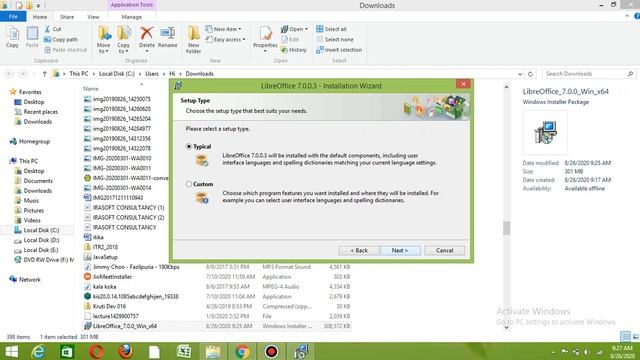Image resolution: width=640 pixels, height=360 pixels.
Task: Click the Paste ribbon icon
Action: [32, 37]
